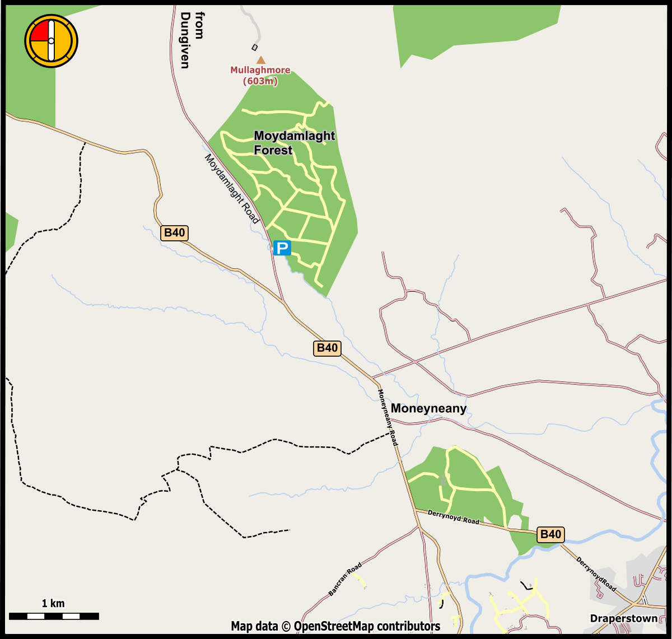
Task: Click the blue parking P icon
Action: click(282, 248)
